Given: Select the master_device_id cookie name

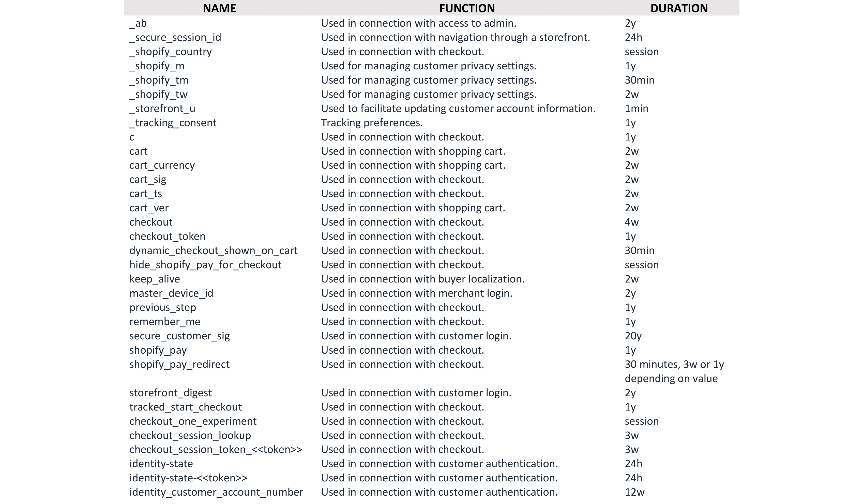Looking at the screenshot, I should (171, 293).
